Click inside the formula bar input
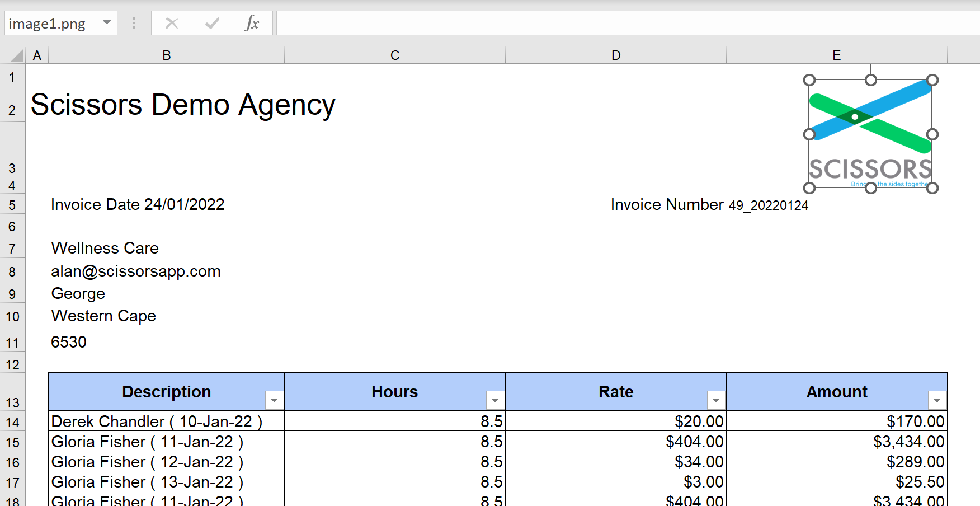Image resolution: width=980 pixels, height=506 pixels. coord(615,24)
